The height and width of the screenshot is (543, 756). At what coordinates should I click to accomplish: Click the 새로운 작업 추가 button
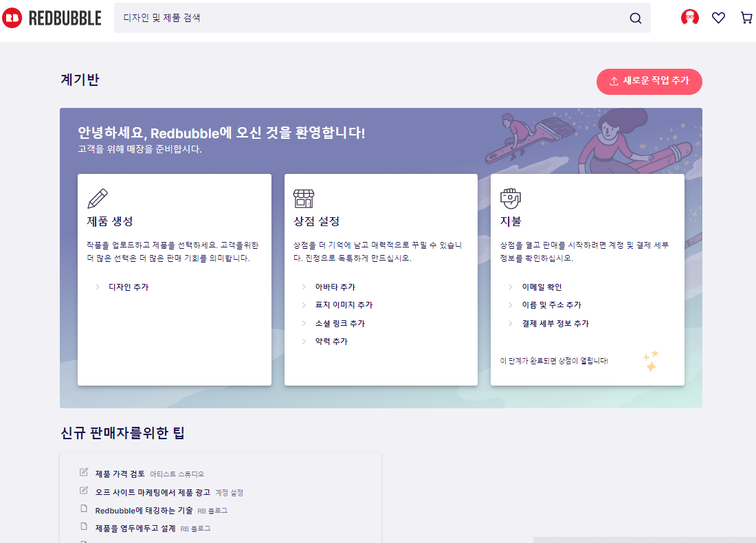point(649,82)
